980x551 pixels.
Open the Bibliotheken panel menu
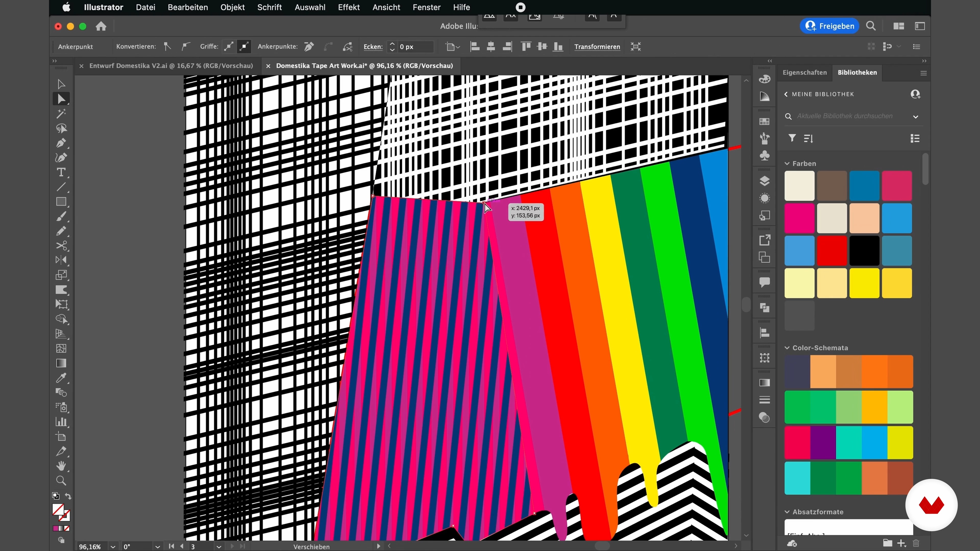pyautogui.click(x=923, y=73)
